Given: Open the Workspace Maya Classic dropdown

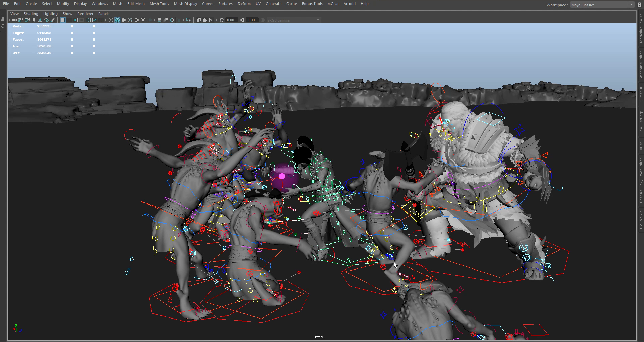Looking at the screenshot, I should [x=631, y=5].
